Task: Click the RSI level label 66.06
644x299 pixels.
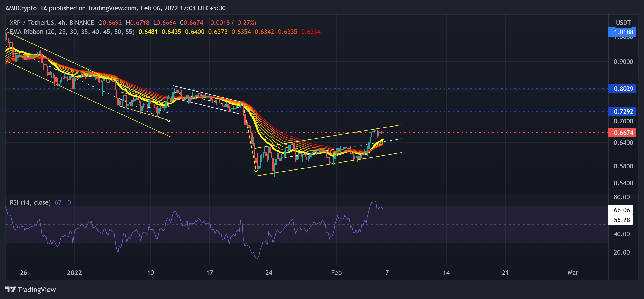Action: (x=622, y=210)
